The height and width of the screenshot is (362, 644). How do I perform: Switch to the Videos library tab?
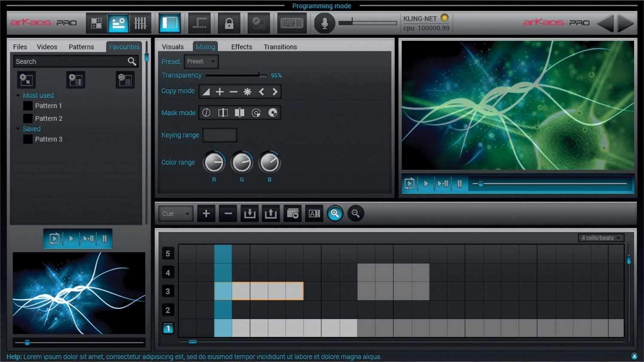[x=46, y=46]
